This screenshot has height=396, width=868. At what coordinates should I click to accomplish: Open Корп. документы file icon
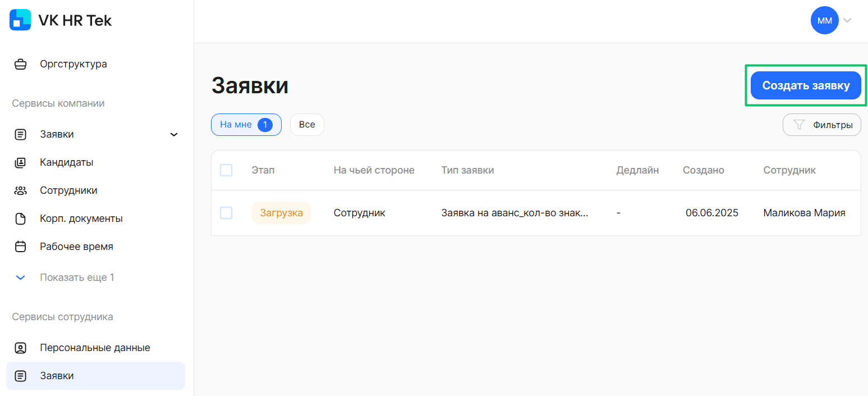pos(21,219)
